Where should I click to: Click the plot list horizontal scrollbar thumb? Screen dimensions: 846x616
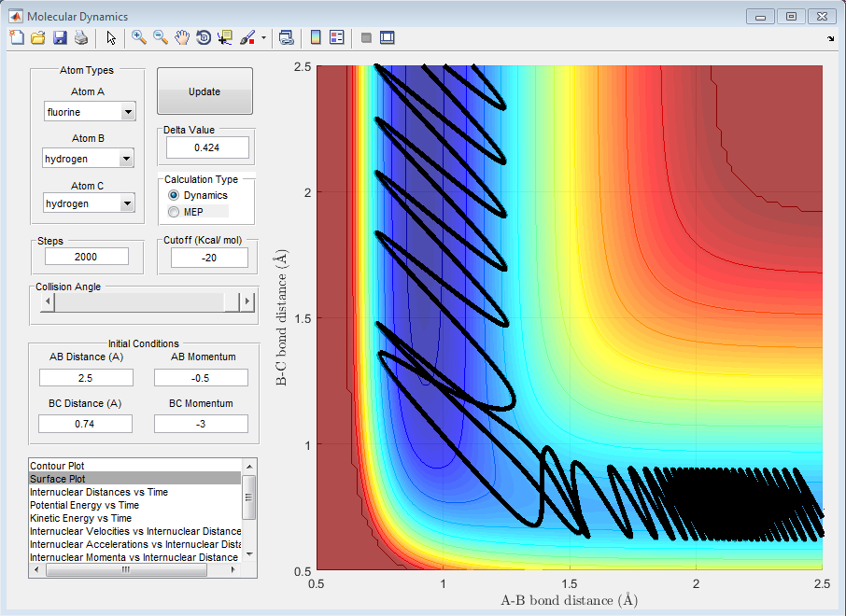[x=126, y=569]
